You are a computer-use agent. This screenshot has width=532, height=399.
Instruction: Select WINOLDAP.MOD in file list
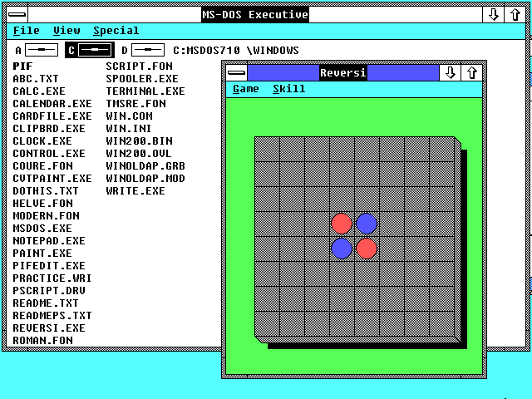pos(145,179)
